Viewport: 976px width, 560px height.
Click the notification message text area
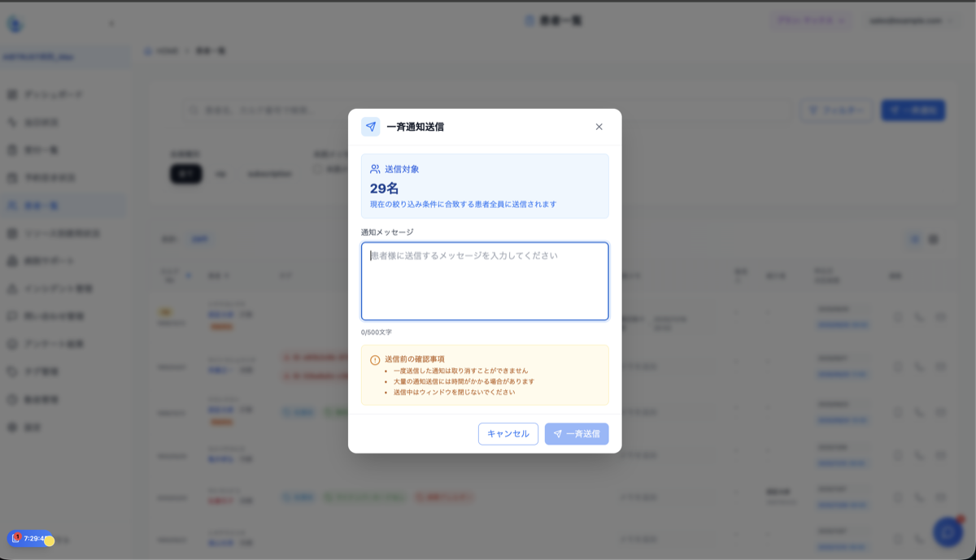pyautogui.click(x=485, y=280)
